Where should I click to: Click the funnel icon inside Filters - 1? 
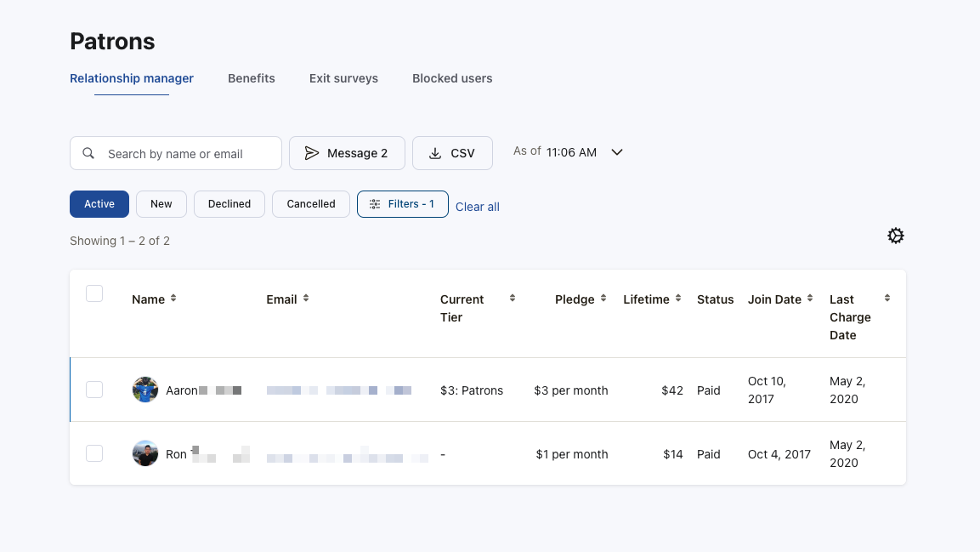(x=375, y=204)
